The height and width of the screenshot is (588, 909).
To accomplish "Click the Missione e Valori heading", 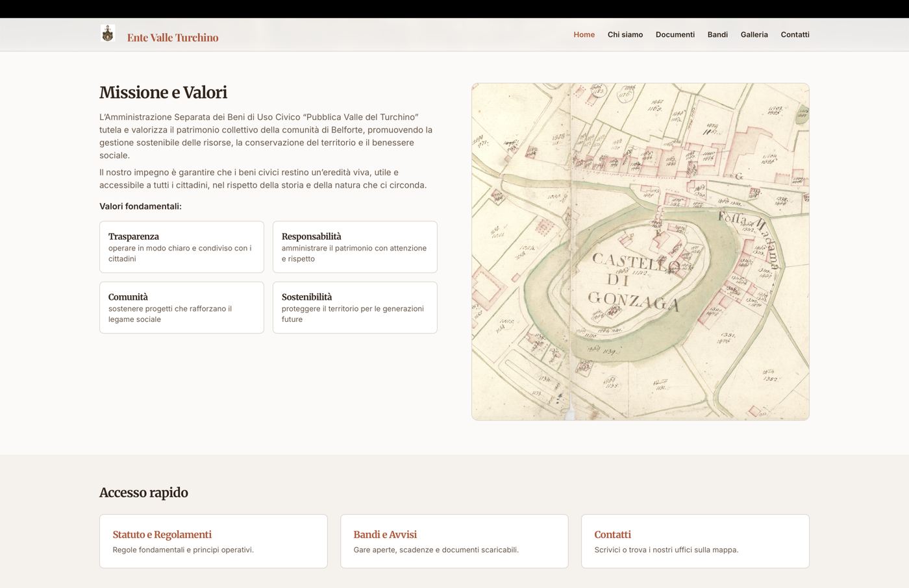I will click(x=164, y=93).
